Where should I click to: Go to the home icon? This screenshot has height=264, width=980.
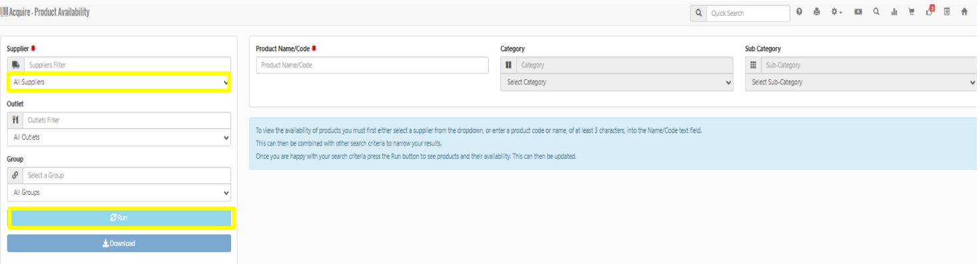pyautogui.click(x=964, y=12)
